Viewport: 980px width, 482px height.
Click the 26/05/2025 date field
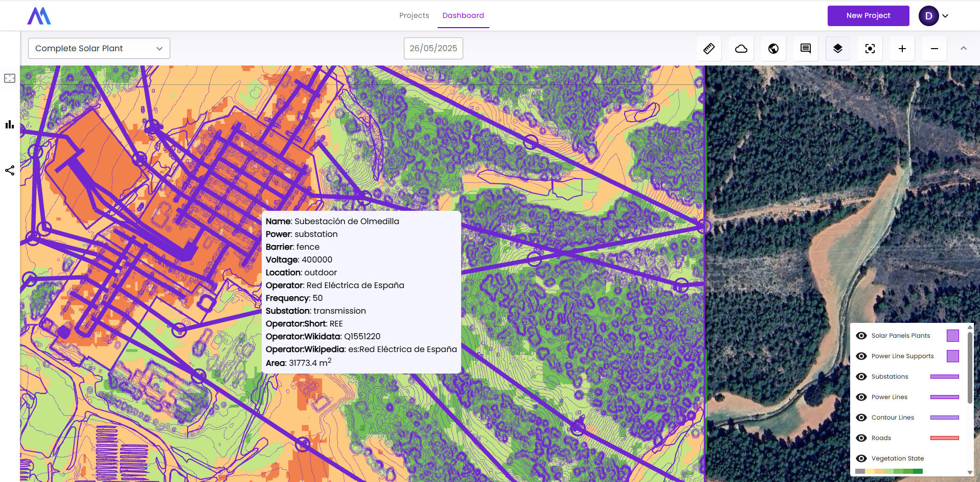click(433, 48)
